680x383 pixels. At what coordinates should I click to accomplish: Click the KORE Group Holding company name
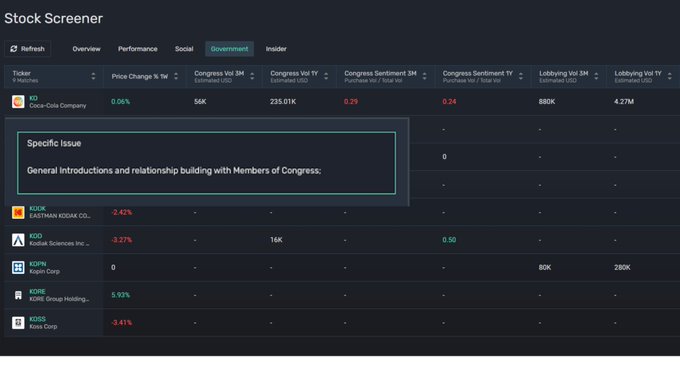[x=59, y=299]
